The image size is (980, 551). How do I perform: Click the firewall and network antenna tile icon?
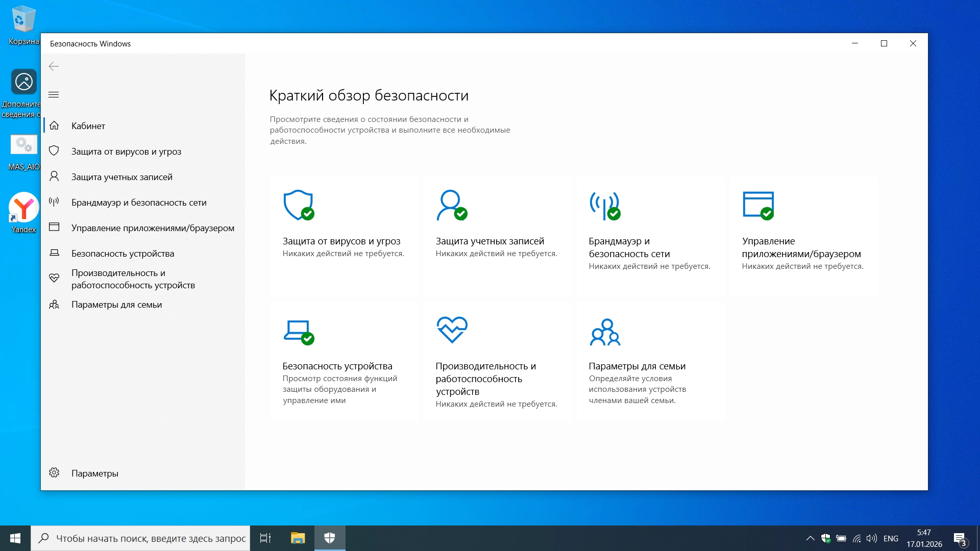[605, 205]
